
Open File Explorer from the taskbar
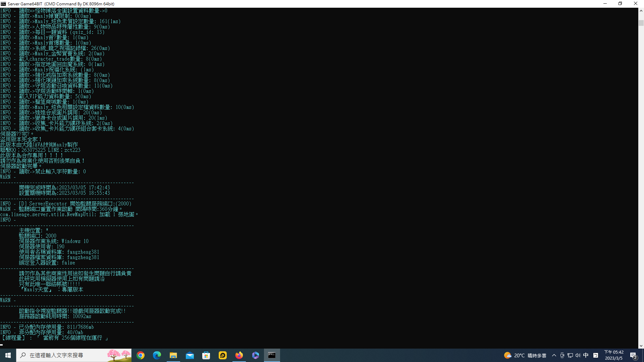pyautogui.click(x=173, y=355)
